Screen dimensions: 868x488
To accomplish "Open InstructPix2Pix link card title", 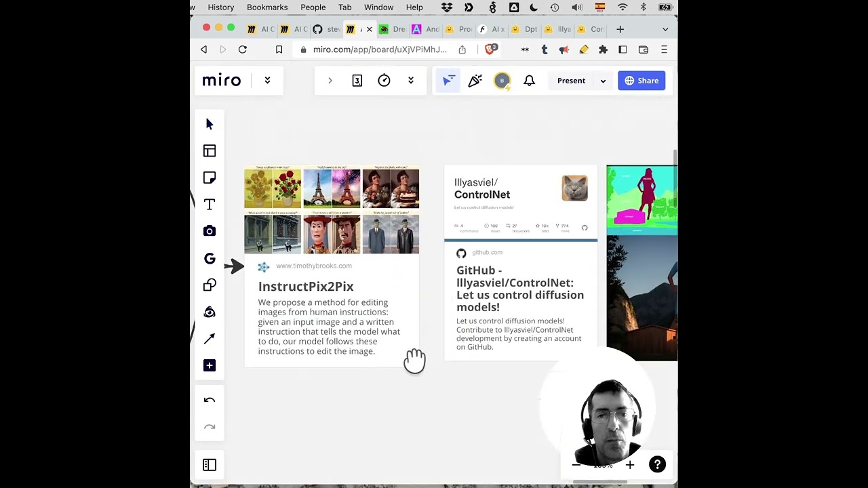I will click(x=306, y=287).
